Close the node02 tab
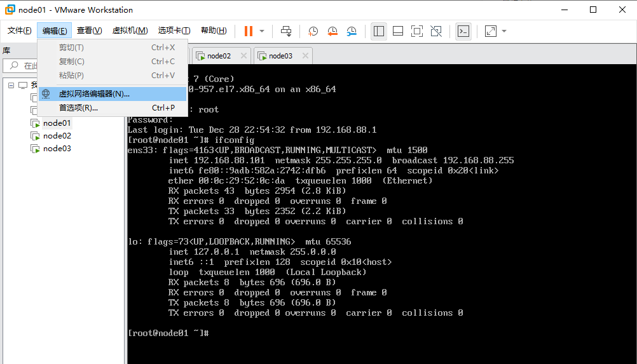 point(243,56)
